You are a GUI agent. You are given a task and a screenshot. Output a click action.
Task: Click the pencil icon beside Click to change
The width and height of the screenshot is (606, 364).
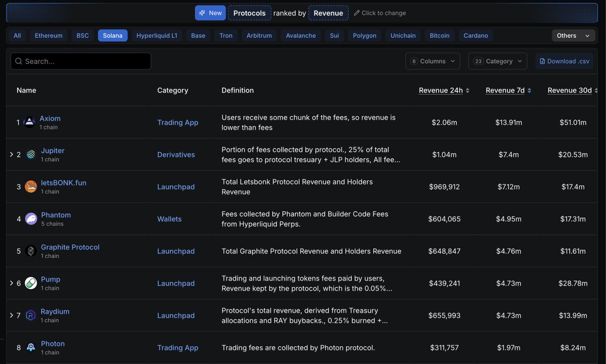357,13
